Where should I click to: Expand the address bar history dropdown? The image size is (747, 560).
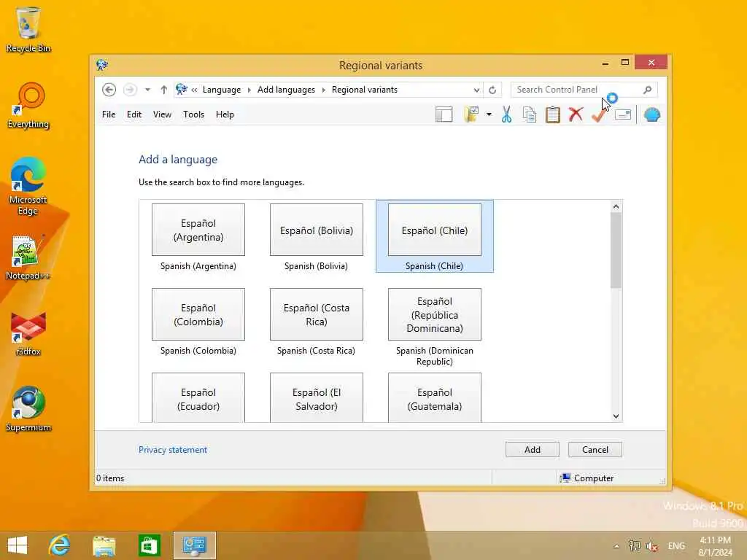[x=476, y=90]
